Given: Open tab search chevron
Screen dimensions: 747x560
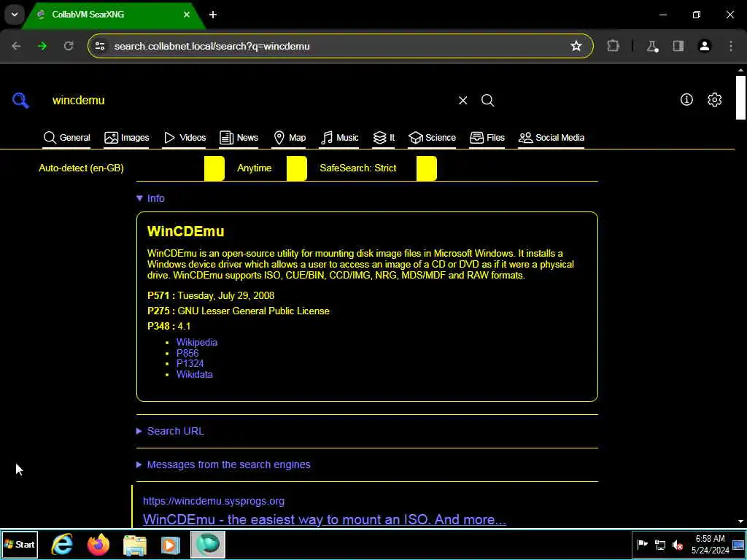Looking at the screenshot, I should click(x=15, y=15).
